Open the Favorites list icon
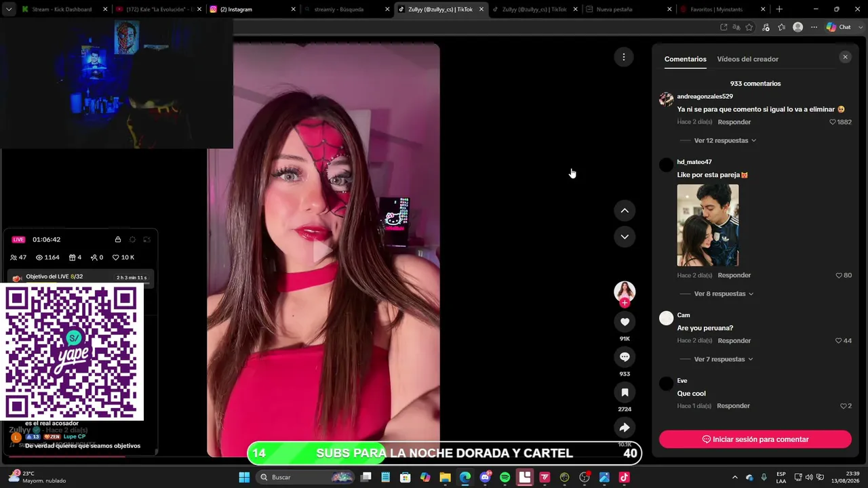This screenshot has height=488, width=868. click(x=781, y=27)
